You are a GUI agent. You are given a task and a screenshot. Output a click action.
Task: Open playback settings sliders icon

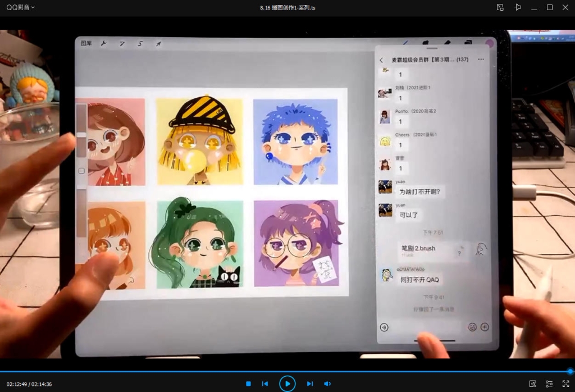click(x=549, y=384)
